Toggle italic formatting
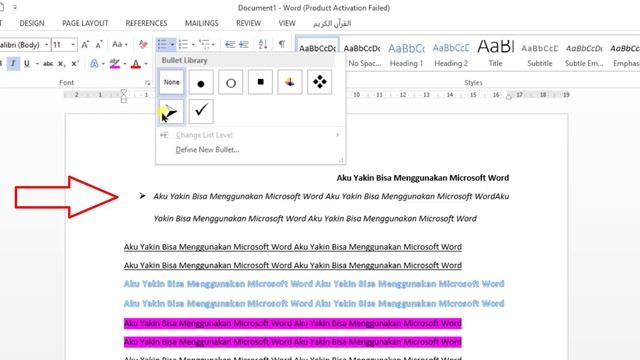 pyautogui.click(x=13, y=64)
